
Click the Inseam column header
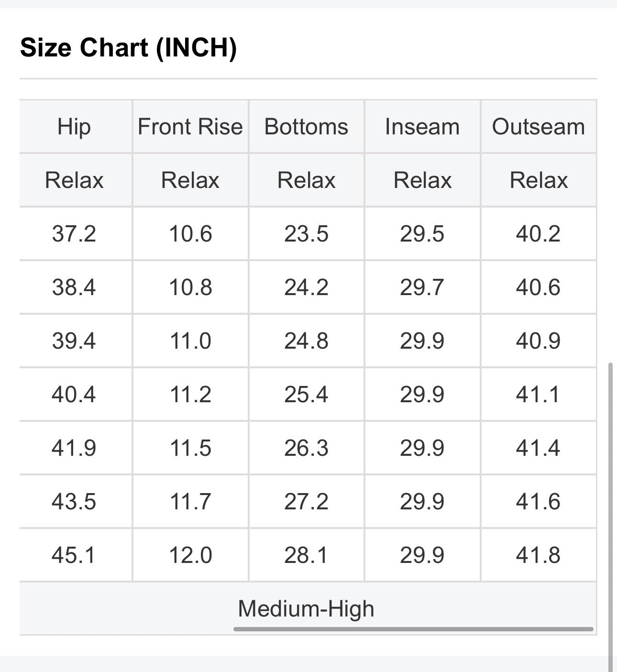click(x=422, y=127)
